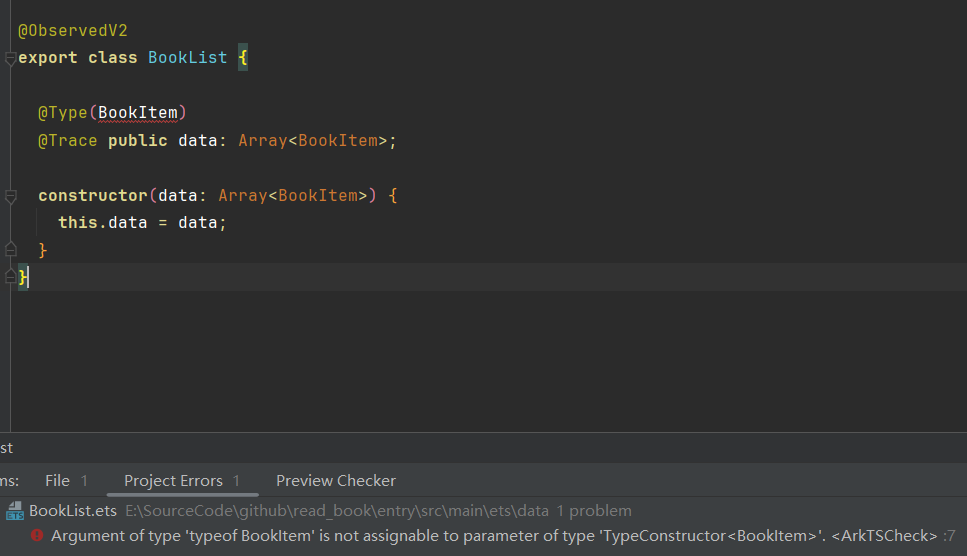Screen dimensions: 967x556
Task: Click the fold end marker at class closing brace
Action: (10, 275)
